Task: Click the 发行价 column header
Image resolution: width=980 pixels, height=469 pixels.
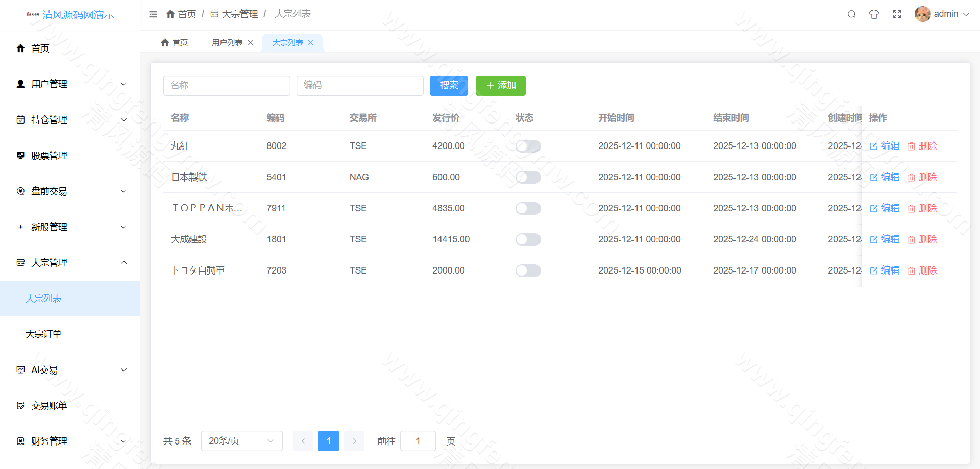Action: click(x=446, y=118)
